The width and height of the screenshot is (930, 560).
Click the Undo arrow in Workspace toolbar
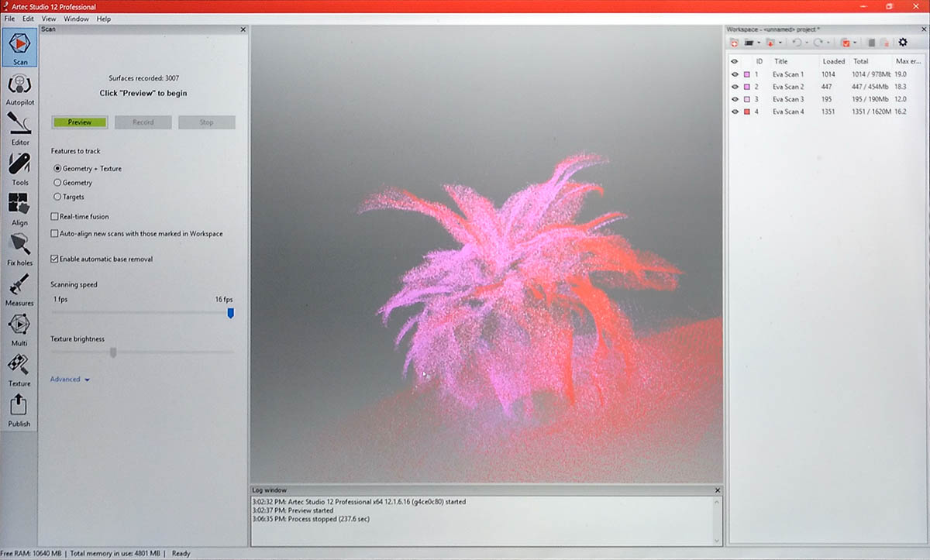coord(796,43)
